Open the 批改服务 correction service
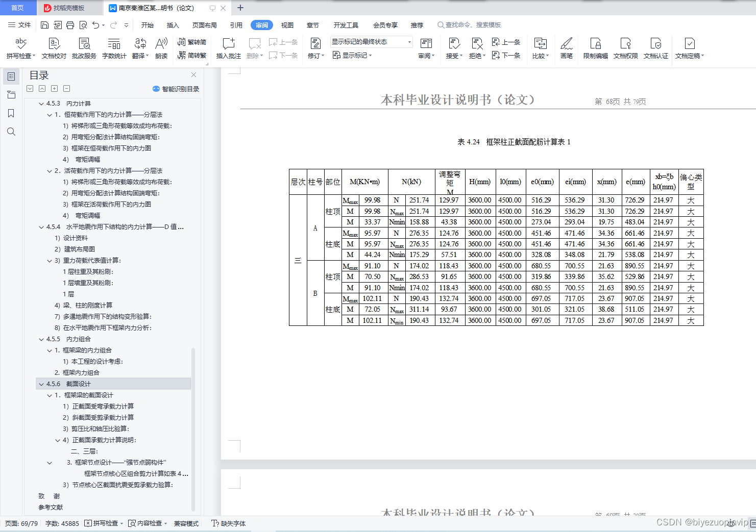Image resolution: width=756 pixels, height=532 pixels. tap(84, 48)
